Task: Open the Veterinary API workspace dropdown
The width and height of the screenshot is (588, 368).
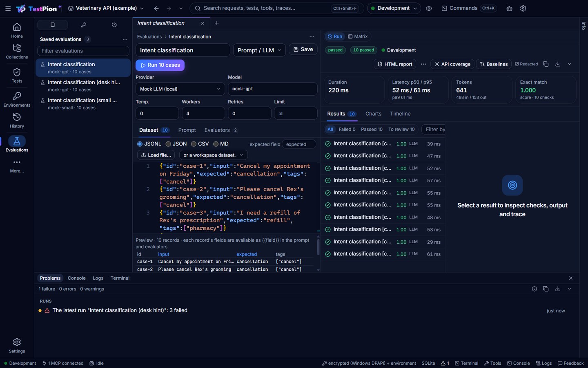Action: coord(106,8)
